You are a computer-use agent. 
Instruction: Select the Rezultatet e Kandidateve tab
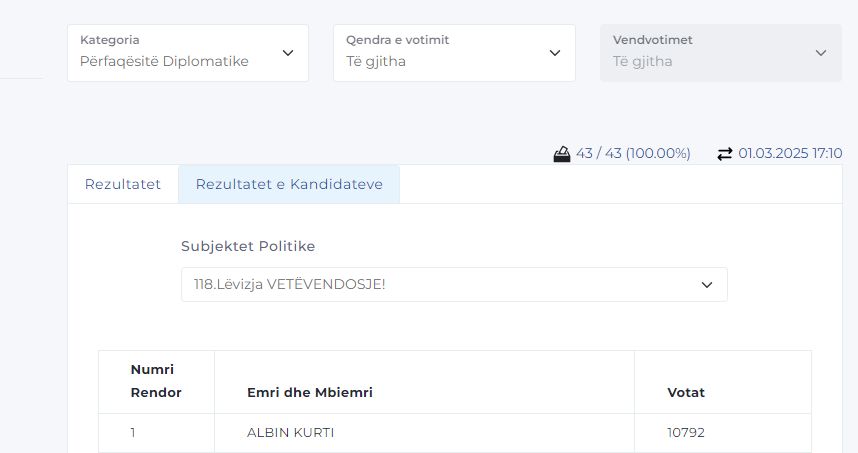click(289, 185)
